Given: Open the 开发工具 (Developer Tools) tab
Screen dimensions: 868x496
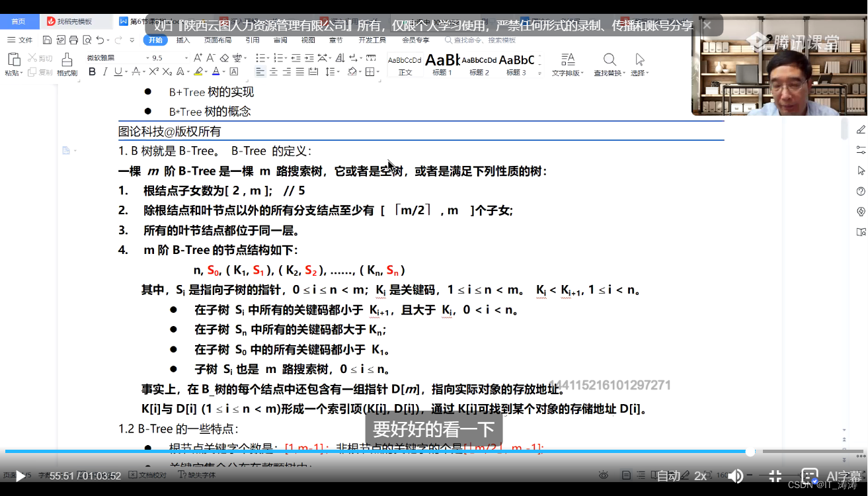Looking at the screenshot, I should (372, 40).
